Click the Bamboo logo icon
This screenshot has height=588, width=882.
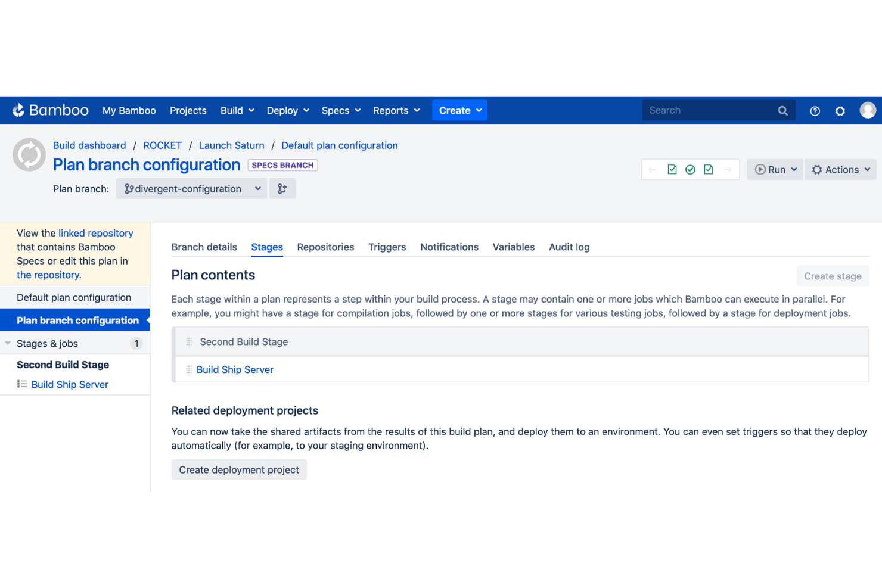tap(18, 110)
